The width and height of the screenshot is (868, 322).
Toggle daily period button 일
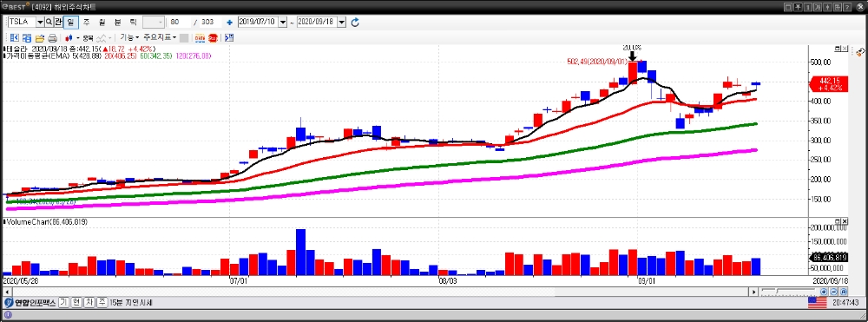71,22
